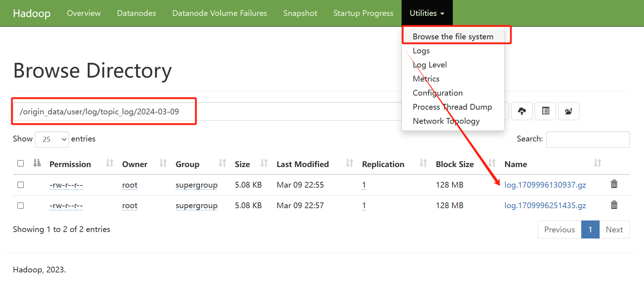
Task: Sort table by Block Size column
Action: point(492,163)
